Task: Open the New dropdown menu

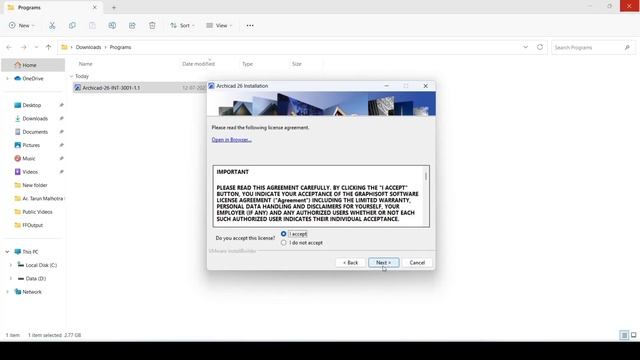Action: tap(22, 25)
